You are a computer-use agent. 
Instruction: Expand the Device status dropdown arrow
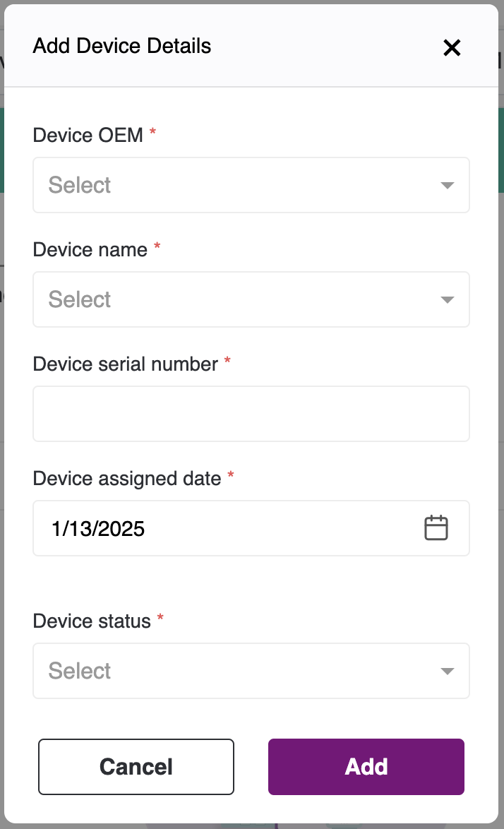[447, 671]
